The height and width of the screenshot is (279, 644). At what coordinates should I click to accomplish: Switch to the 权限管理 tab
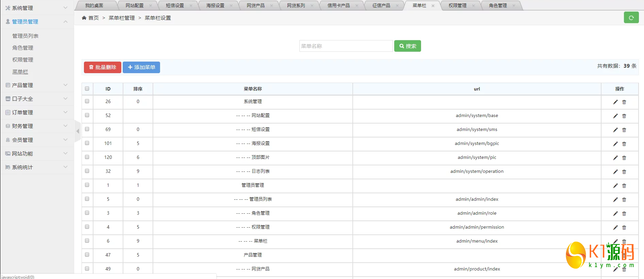pos(457,5)
